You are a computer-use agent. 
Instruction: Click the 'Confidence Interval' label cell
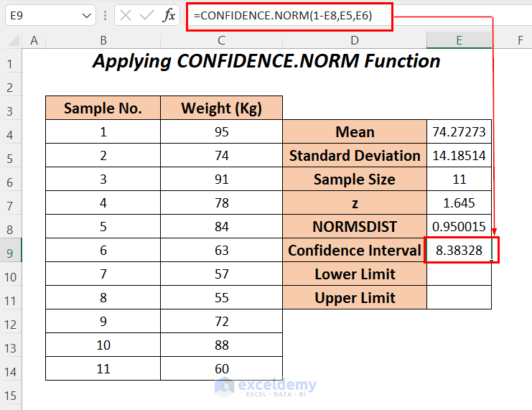pyautogui.click(x=355, y=250)
